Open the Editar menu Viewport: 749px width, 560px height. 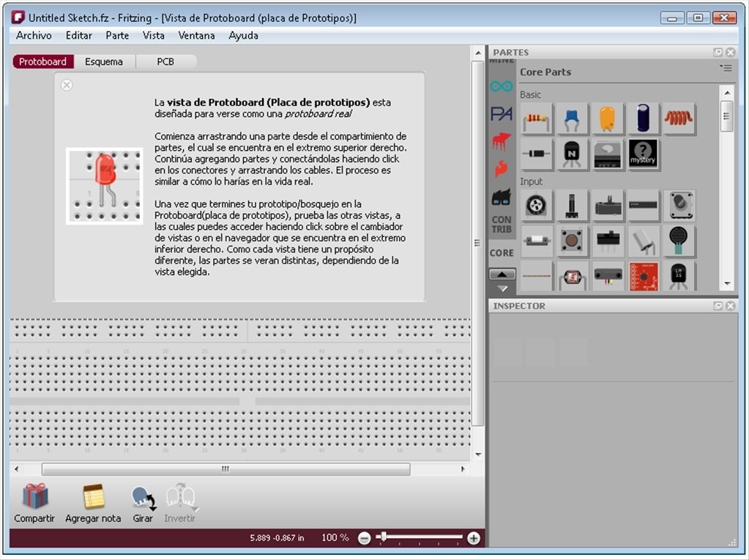point(79,35)
